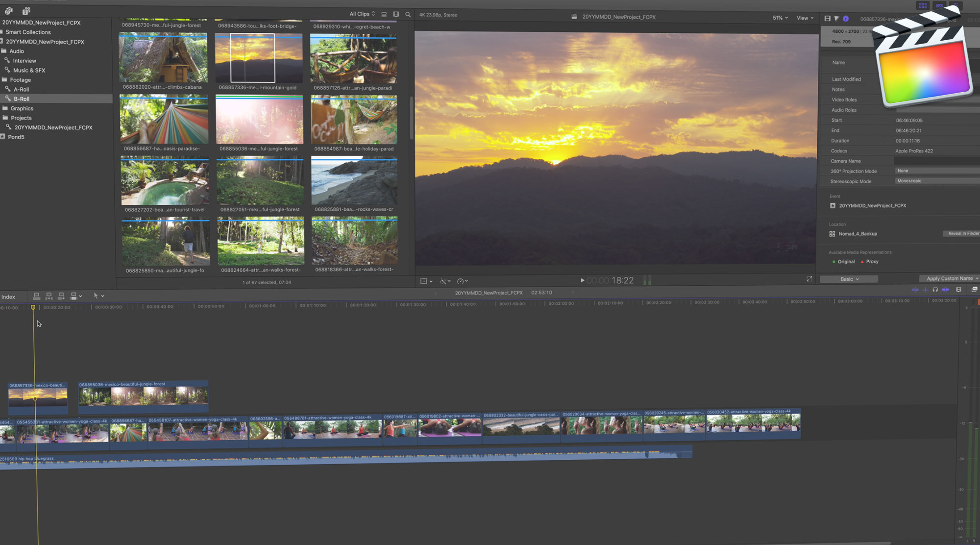Open the retime menu icon in the viewer toolbar
The height and width of the screenshot is (545, 980).
point(461,281)
